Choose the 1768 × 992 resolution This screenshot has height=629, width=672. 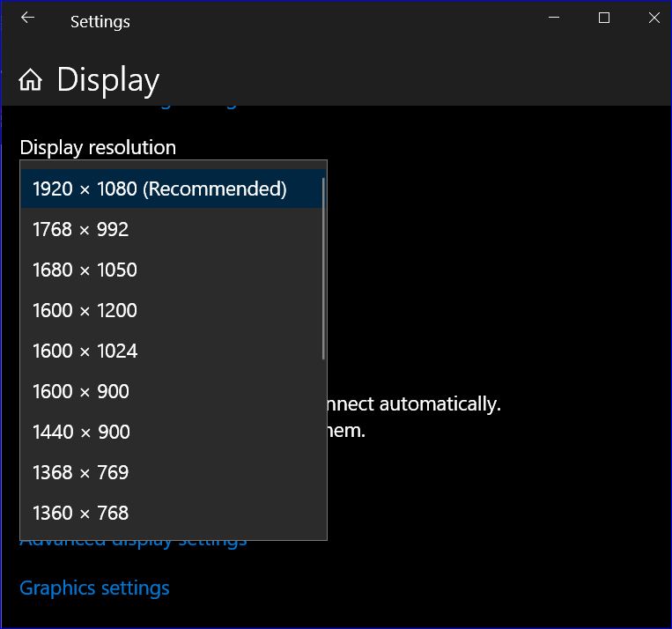coord(174,229)
